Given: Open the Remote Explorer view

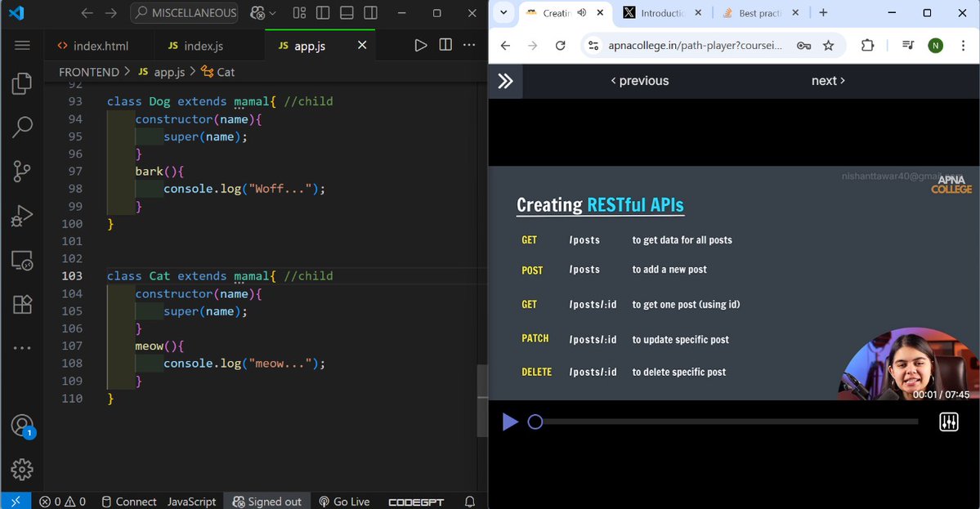Looking at the screenshot, I should click(x=22, y=260).
